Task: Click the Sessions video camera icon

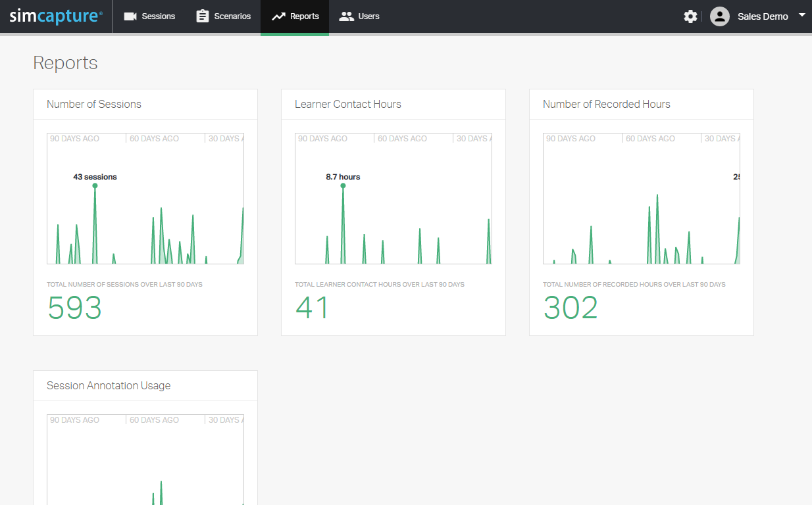Action: point(130,16)
